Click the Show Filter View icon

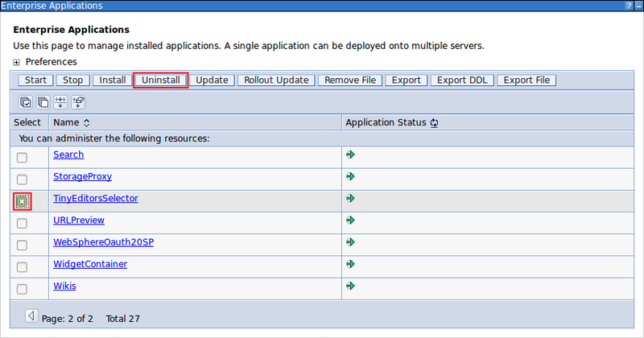pyautogui.click(x=61, y=102)
